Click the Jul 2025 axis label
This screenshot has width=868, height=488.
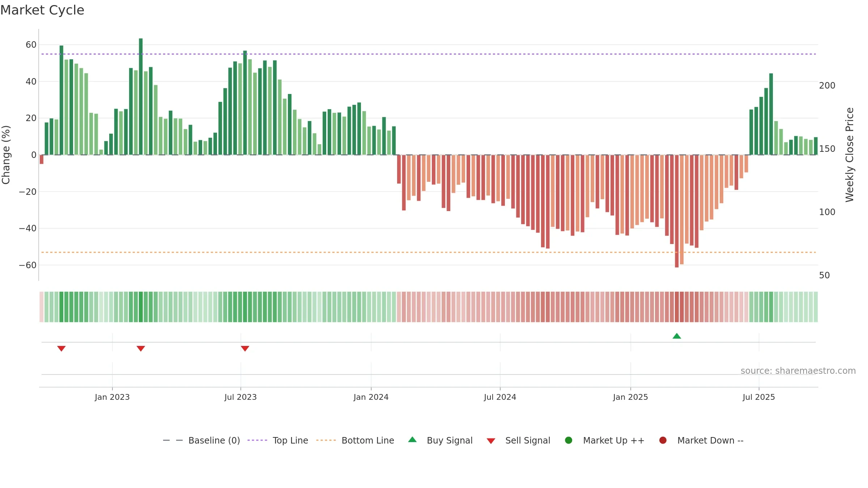(759, 397)
